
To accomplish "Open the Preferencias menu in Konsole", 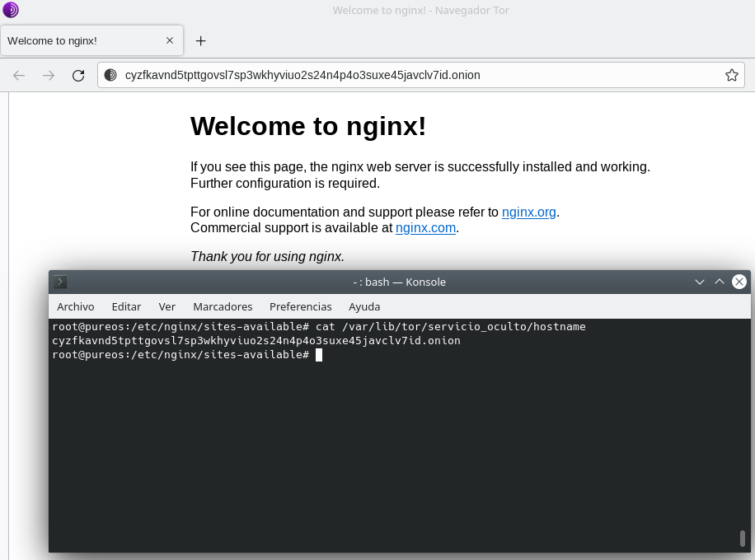I will click(x=301, y=307).
